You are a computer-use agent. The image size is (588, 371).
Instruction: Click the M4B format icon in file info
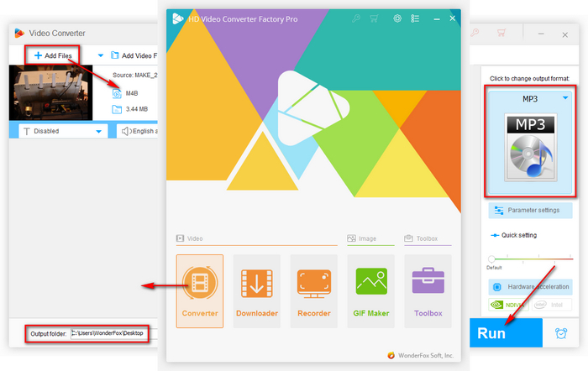(x=117, y=93)
